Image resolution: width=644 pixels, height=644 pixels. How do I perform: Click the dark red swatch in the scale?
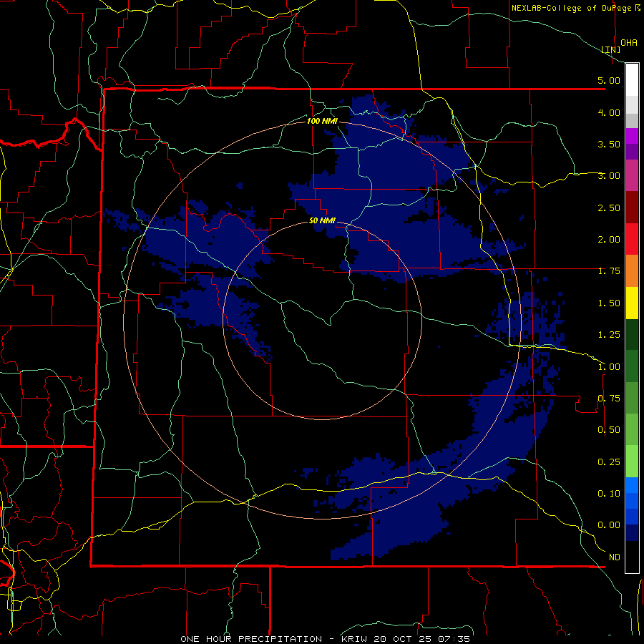coord(632,208)
